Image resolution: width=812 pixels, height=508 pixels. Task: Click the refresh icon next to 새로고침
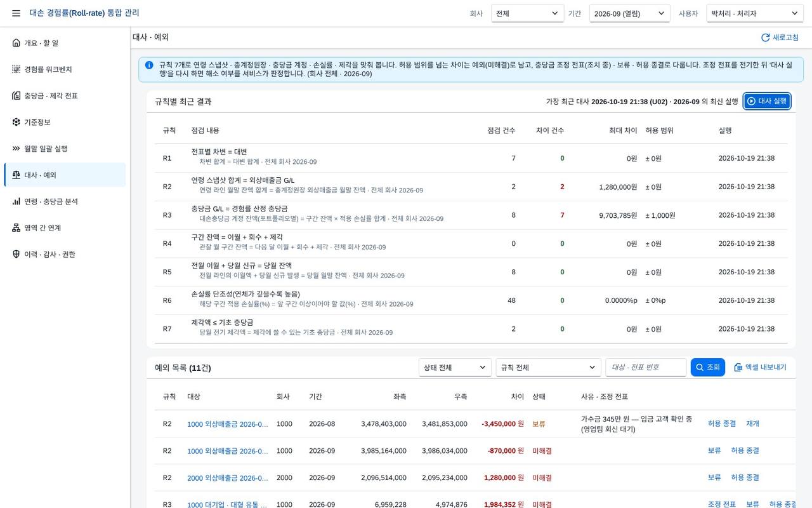click(x=765, y=37)
